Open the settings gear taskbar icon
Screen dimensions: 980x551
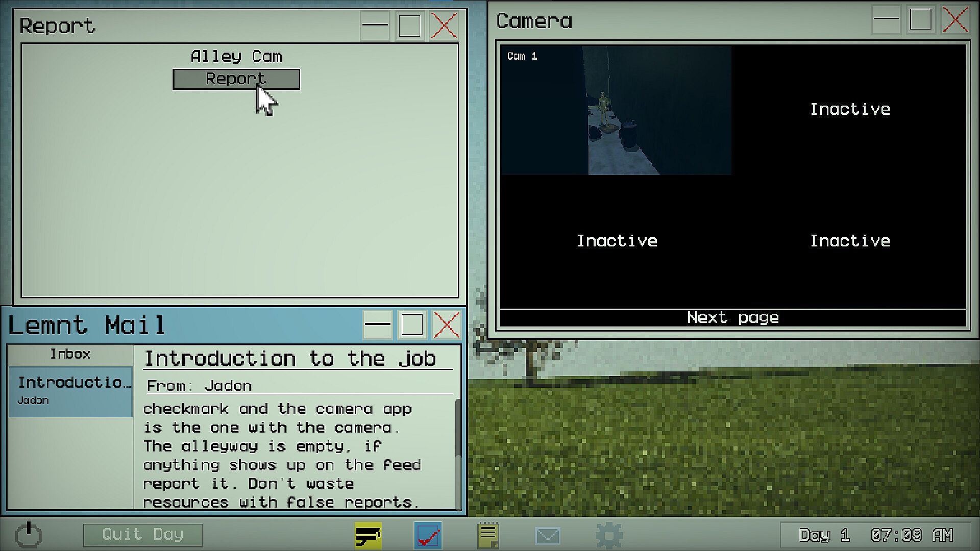click(608, 535)
